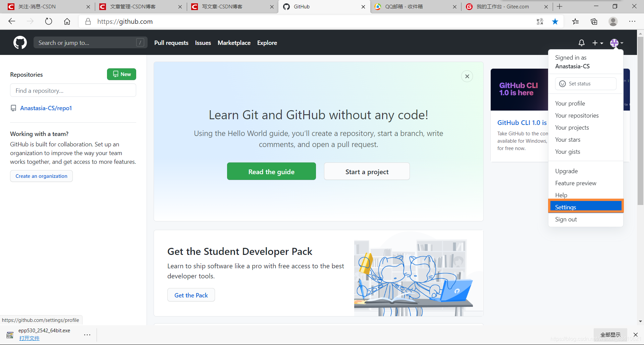Click the browser back arrow
This screenshot has width=644, height=345.
pos(12,21)
